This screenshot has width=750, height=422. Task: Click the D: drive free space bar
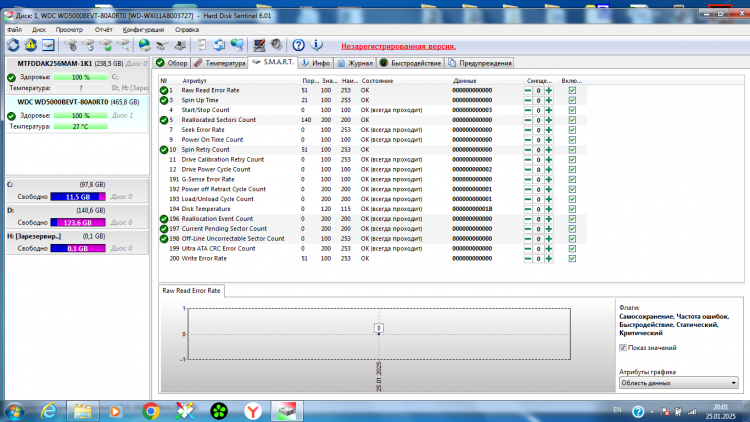78,222
